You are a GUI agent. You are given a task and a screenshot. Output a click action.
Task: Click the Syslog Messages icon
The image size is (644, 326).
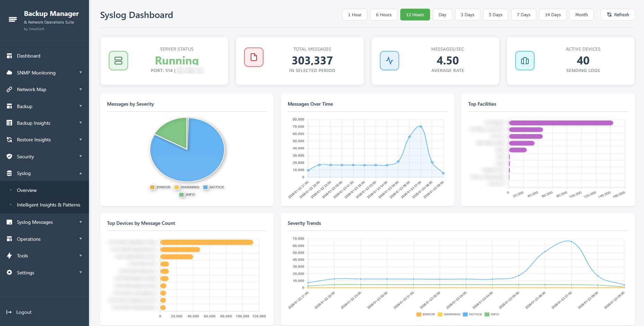click(9, 222)
